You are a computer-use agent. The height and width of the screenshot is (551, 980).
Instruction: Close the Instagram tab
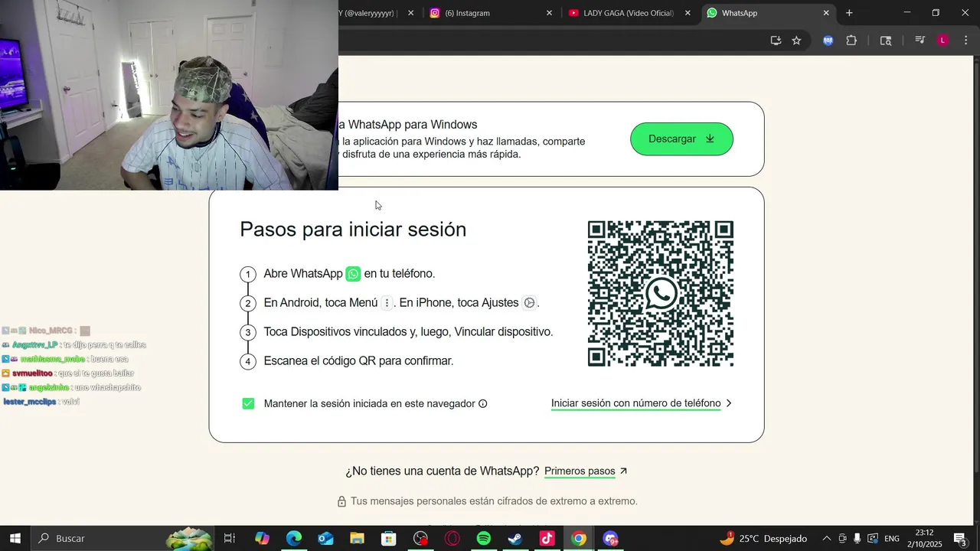(x=549, y=13)
